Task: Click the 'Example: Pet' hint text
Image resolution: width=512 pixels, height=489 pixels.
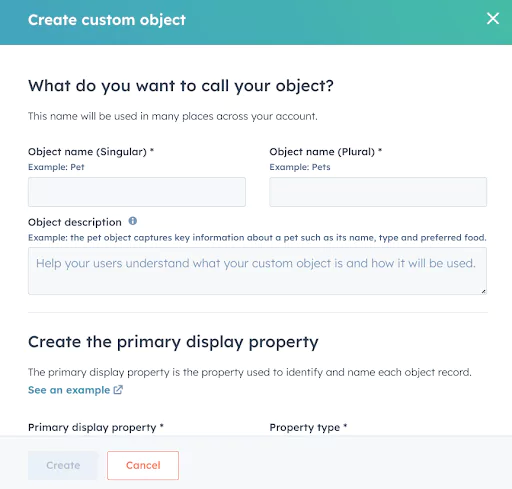Action: pos(56,167)
